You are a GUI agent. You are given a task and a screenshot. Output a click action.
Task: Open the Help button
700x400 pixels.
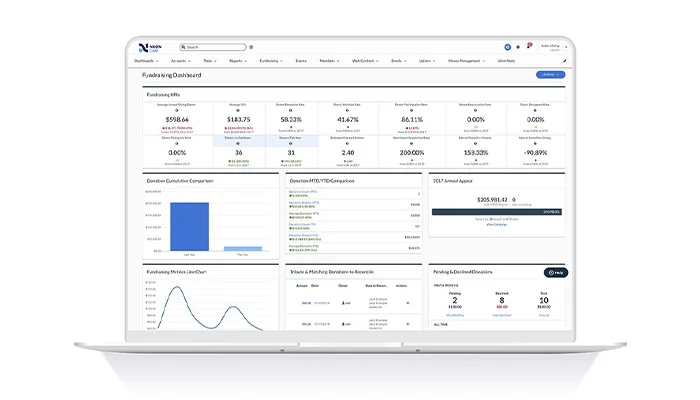coord(556,272)
